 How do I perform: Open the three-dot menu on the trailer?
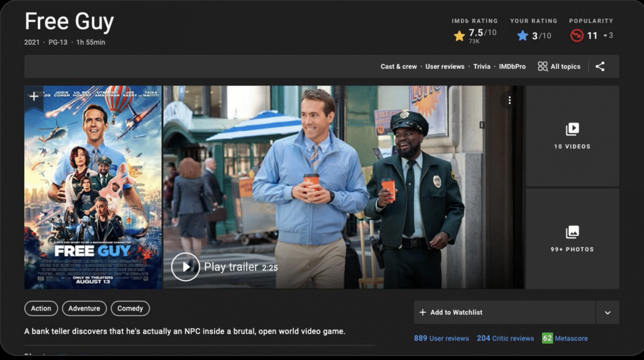pos(510,100)
